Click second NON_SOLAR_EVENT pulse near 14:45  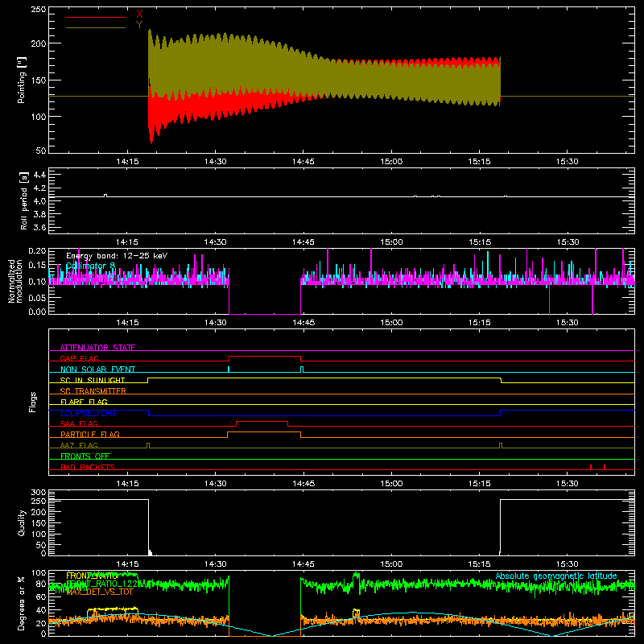pyautogui.click(x=302, y=369)
